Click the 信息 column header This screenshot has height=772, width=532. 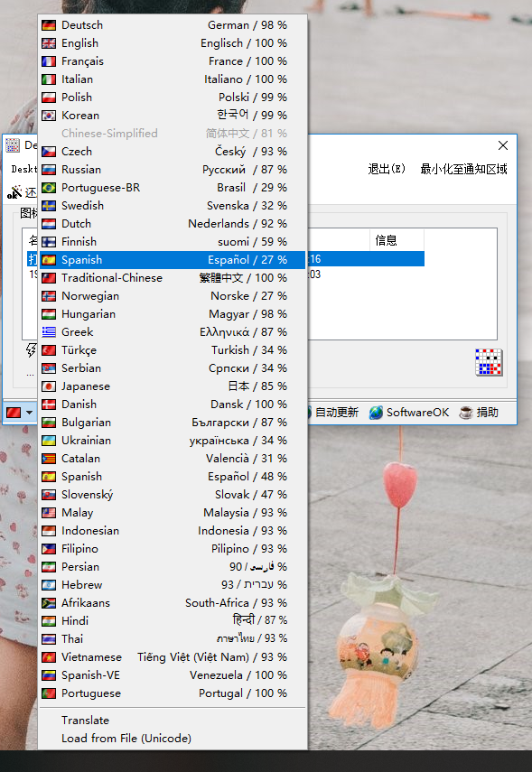tap(397, 240)
